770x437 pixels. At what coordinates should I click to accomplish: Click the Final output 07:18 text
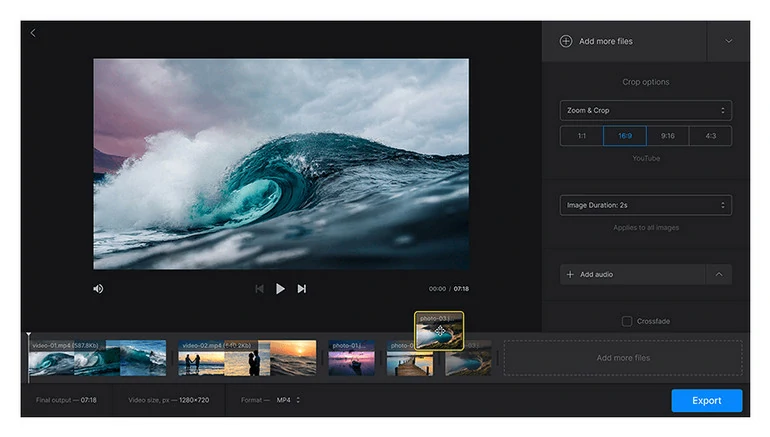point(66,400)
